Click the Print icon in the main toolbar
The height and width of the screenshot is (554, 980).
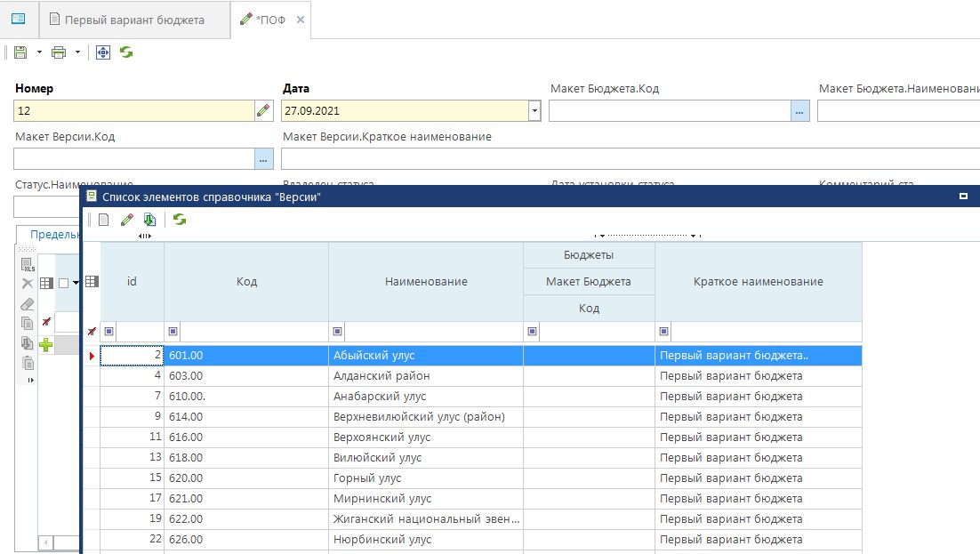point(60,52)
